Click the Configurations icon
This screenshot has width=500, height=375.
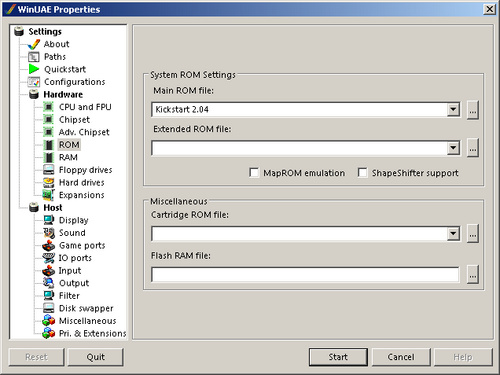point(34,82)
